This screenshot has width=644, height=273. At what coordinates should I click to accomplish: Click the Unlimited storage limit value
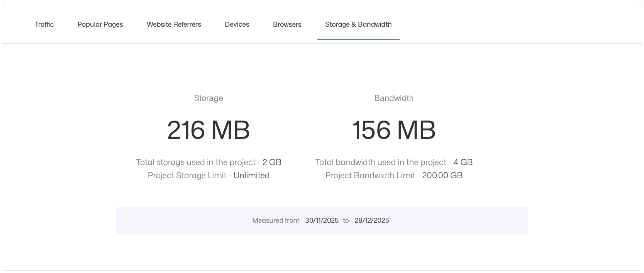251,176
